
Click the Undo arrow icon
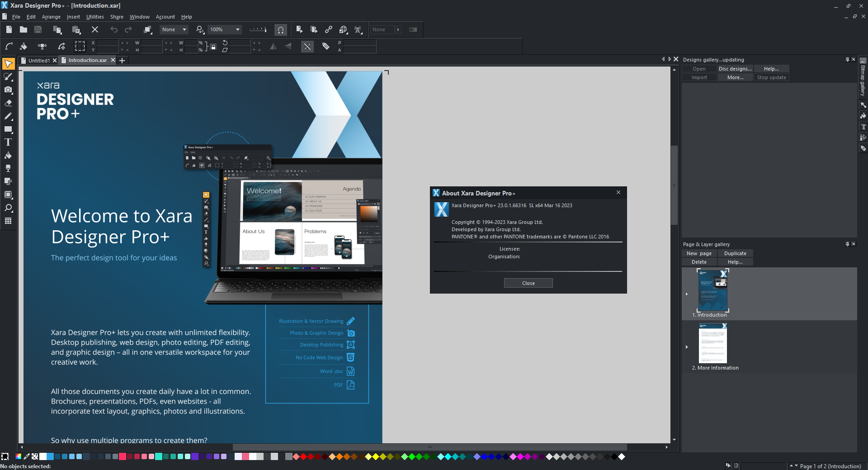(x=114, y=29)
